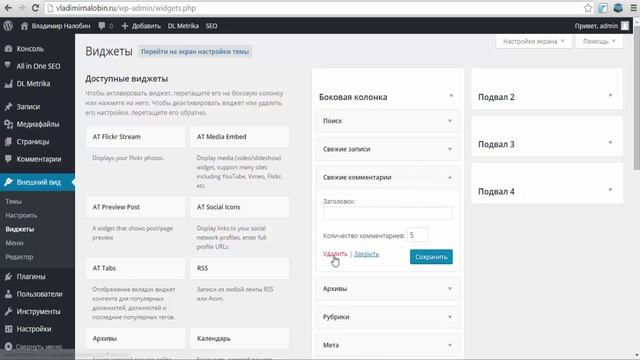Expand the Мета widget
The width and height of the screenshot is (640, 360).
[450, 345]
